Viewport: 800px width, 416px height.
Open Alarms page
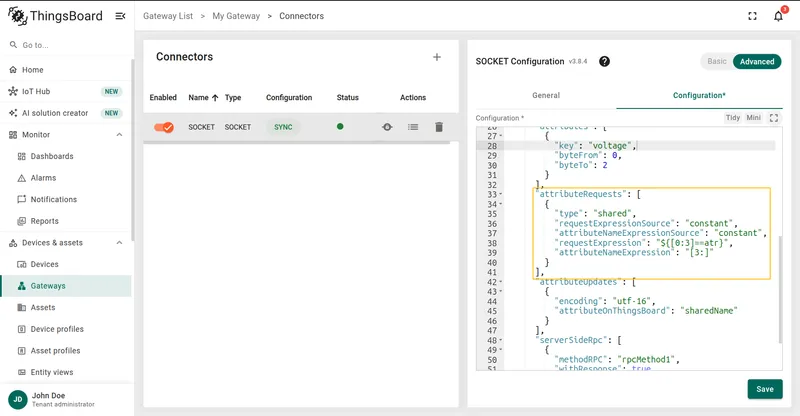click(66, 178)
